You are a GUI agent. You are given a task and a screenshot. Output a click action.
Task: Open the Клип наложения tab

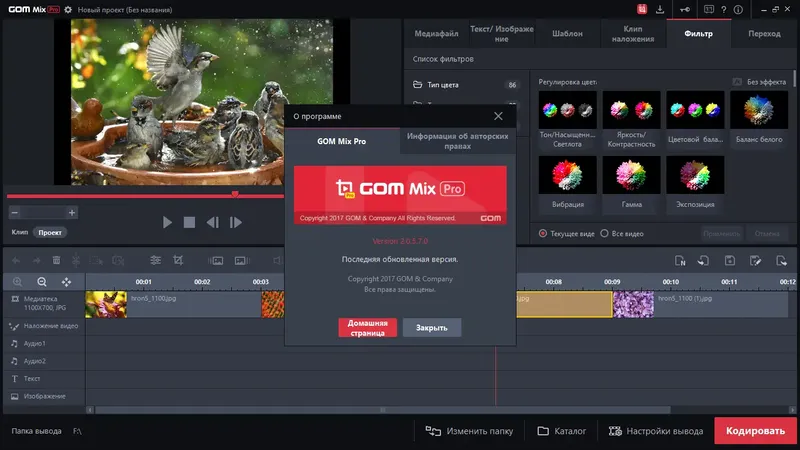pos(633,34)
